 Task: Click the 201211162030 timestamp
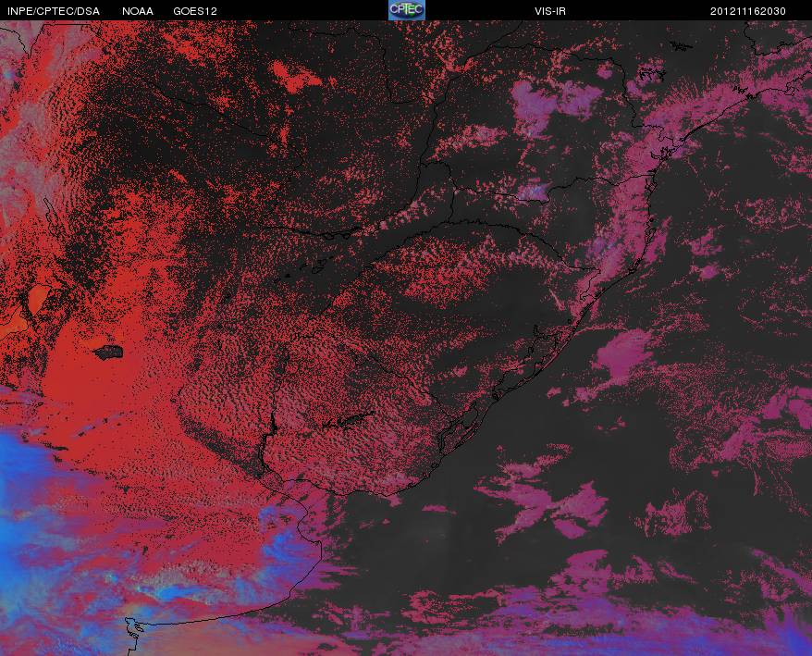point(748,11)
